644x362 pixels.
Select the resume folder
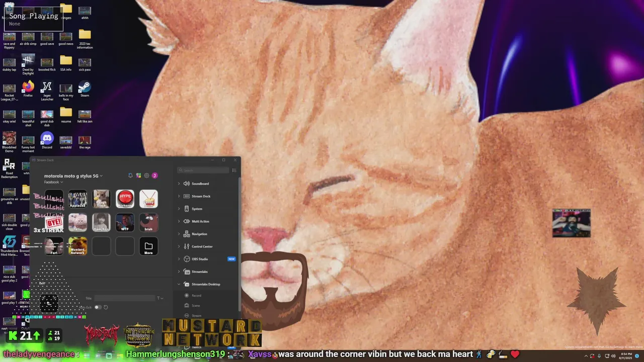(66, 115)
